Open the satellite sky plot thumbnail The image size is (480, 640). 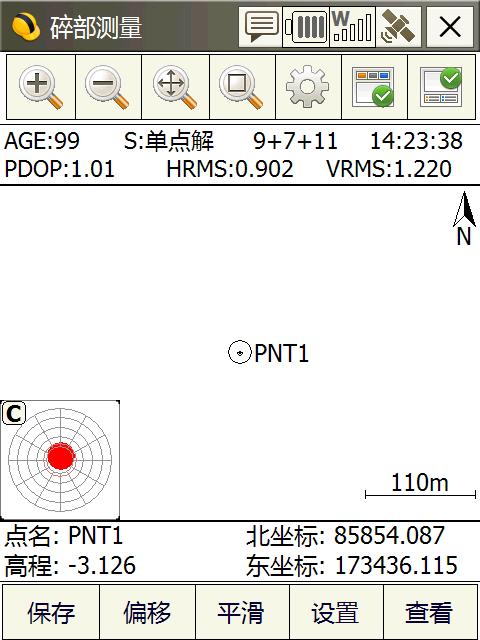(x=60, y=460)
